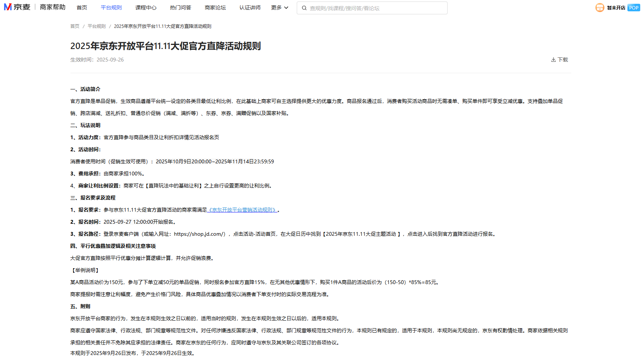Click the download arrow icon
This screenshot has height=361, width=644.
tap(553, 60)
